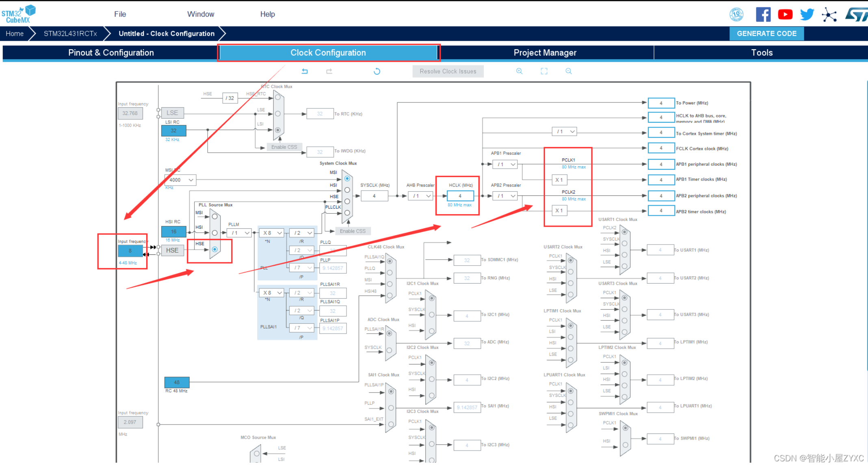Click the HSE oscillator block
Screen dimensions: 868x466
pos(172,250)
